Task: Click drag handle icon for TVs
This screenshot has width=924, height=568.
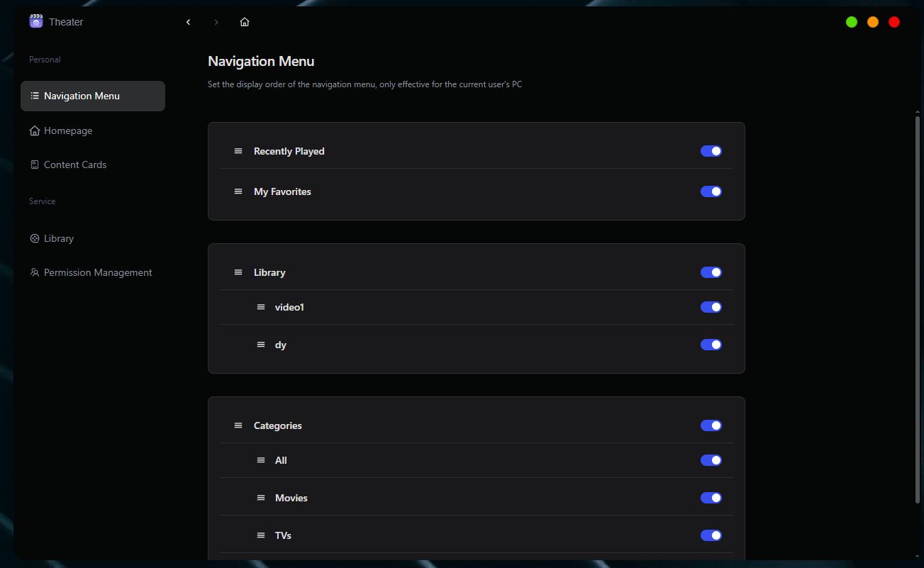Action: coord(261,535)
